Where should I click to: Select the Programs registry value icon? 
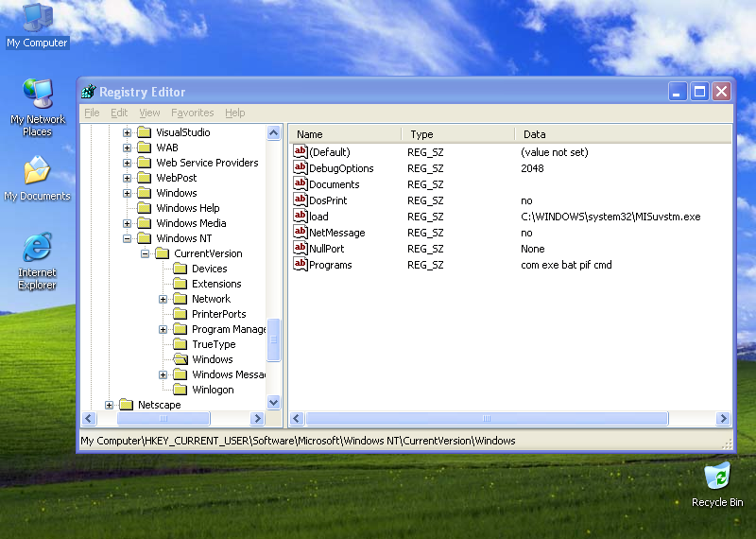[x=301, y=265]
